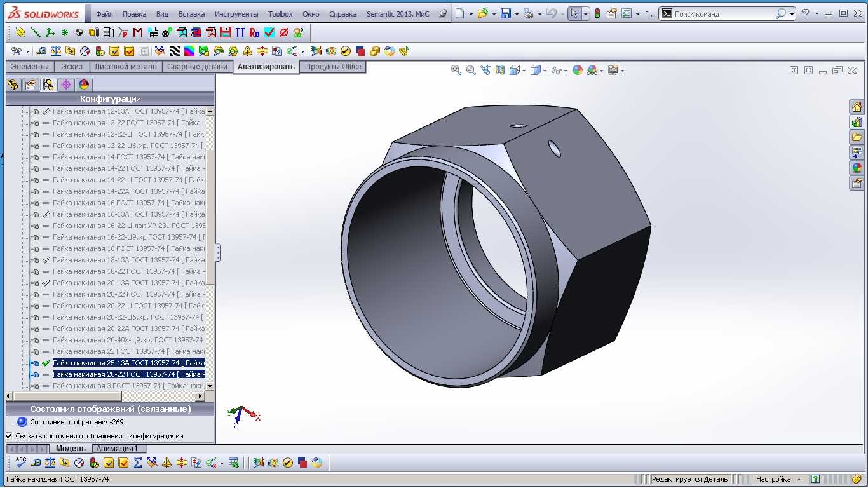Click the red M icon in top toolbar
The width and height of the screenshot is (868, 488).
[138, 32]
